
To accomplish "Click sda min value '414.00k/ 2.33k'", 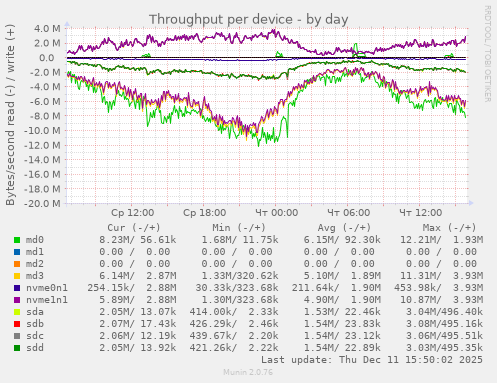I will 234,312.
